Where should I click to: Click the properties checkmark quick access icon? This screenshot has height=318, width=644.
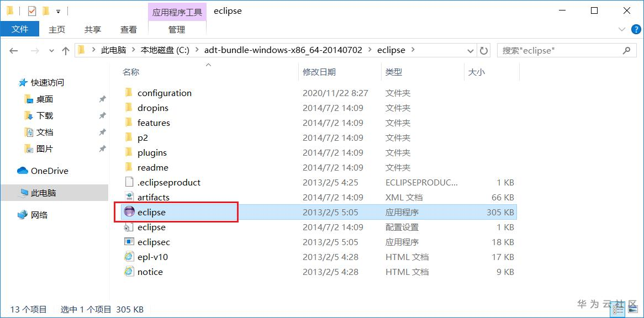point(32,11)
